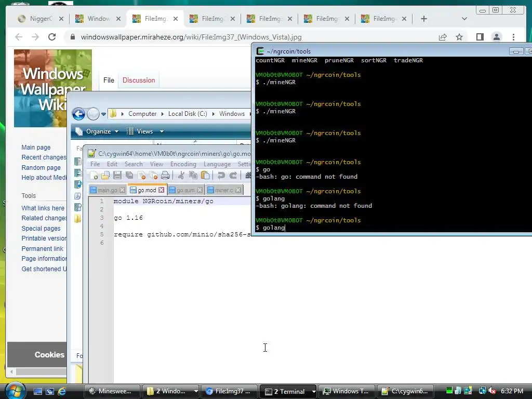Click Computer in the Explorer address path
The width and height of the screenshot is (532, 399).
142,114
